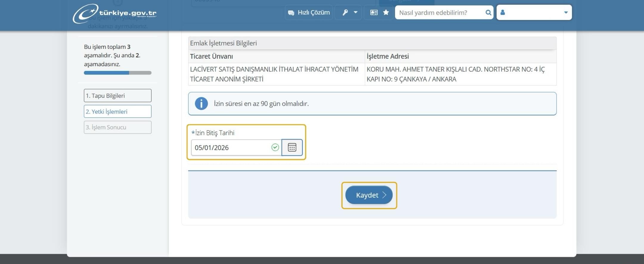Focus the 'Nasıl yardım edebilirim?' search box
The width and height of the screenshot is (644, 264).
pos(440,13)
